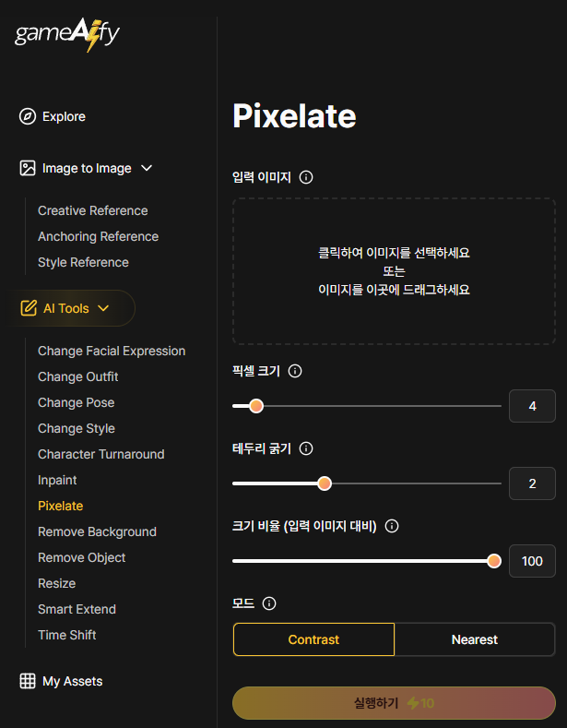Click the info icon next to 모드
Image resolution: width=567 pixels, height=728 pixels.
coord(269,603)
